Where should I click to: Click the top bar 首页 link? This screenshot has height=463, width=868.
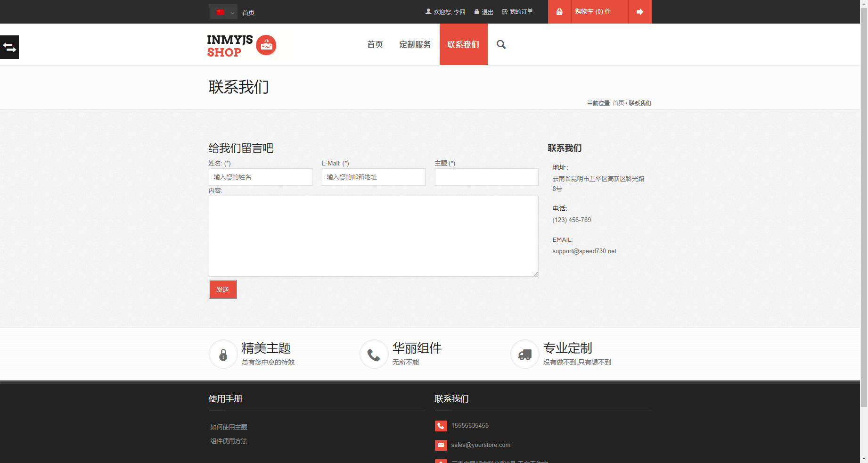(248, 13)
